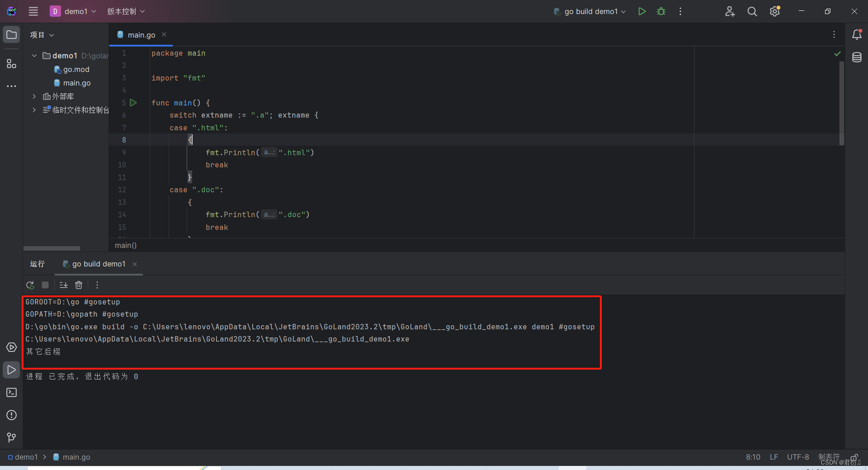
Task: Open Terminal tool window icon
Action: (x=12, y=393)
